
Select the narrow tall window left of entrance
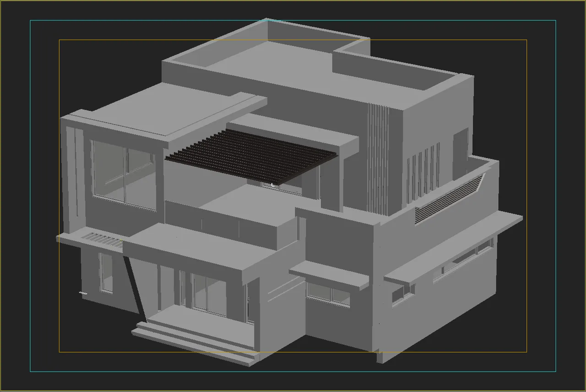pos(106,272)
